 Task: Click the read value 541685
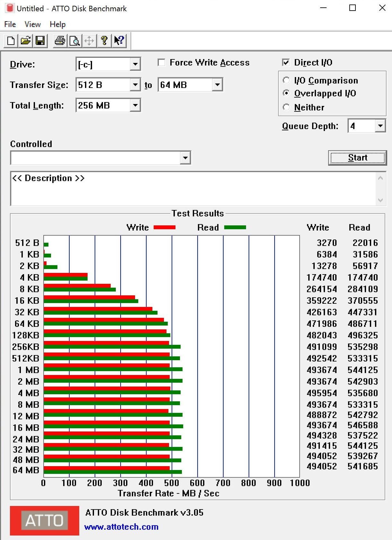[x=363, y=466]
